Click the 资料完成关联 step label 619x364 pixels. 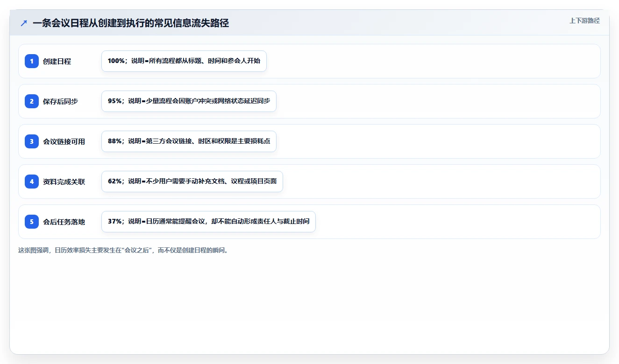64,182
